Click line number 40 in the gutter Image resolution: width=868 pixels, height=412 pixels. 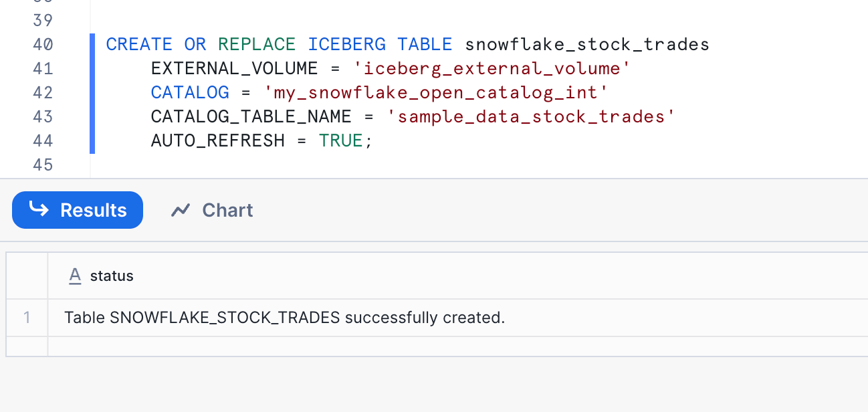click(x=43, y=45)
